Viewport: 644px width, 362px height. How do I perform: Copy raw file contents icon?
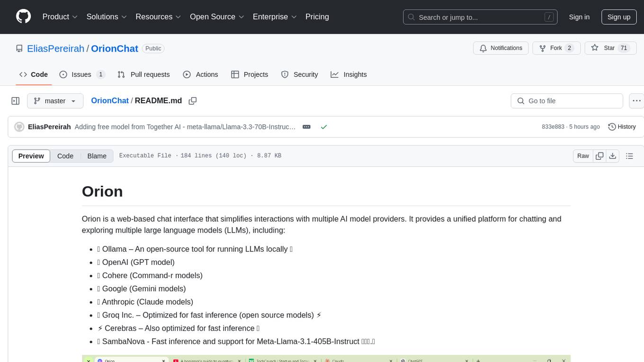coord(599,156)
